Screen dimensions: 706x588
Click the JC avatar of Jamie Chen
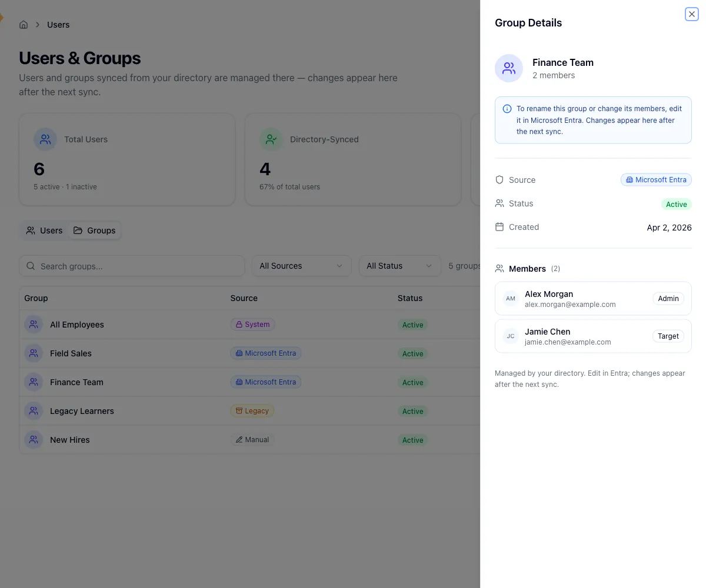[x=511, y=336]
